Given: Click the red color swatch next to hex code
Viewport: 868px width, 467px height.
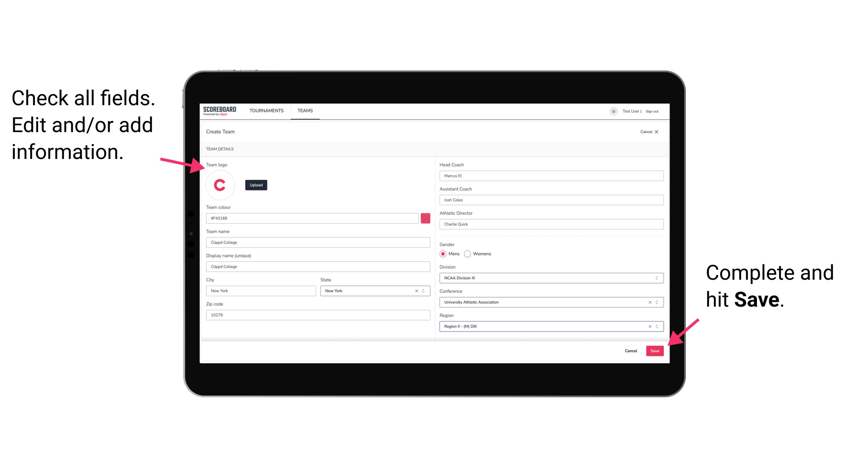Looking at the screenshot, I should click(426, 218).
